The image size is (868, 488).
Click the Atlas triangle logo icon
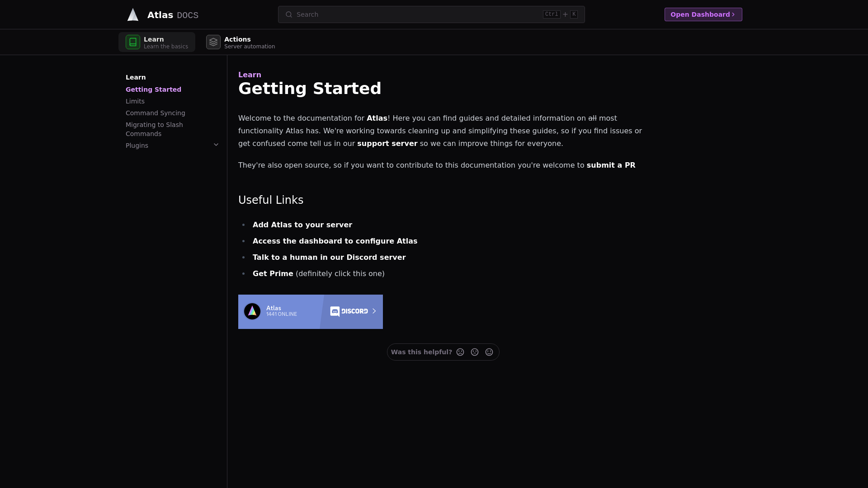(x=132, y=15)
